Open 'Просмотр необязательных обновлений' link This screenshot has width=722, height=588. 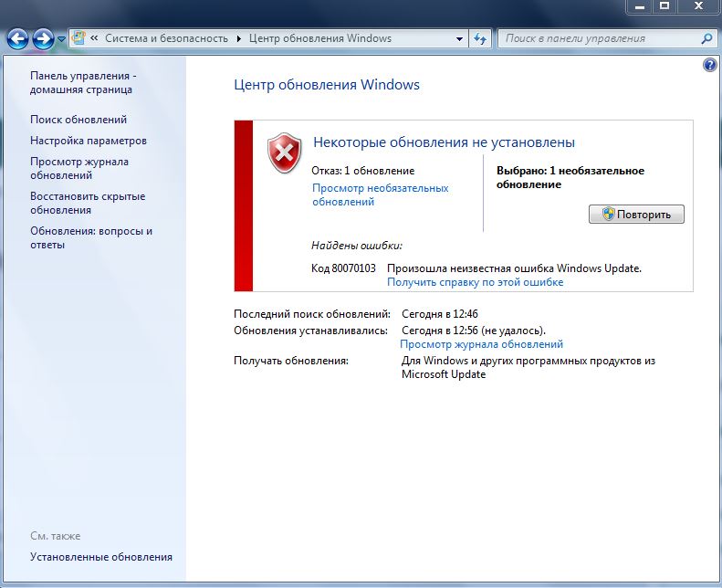(x=381, y=194)
